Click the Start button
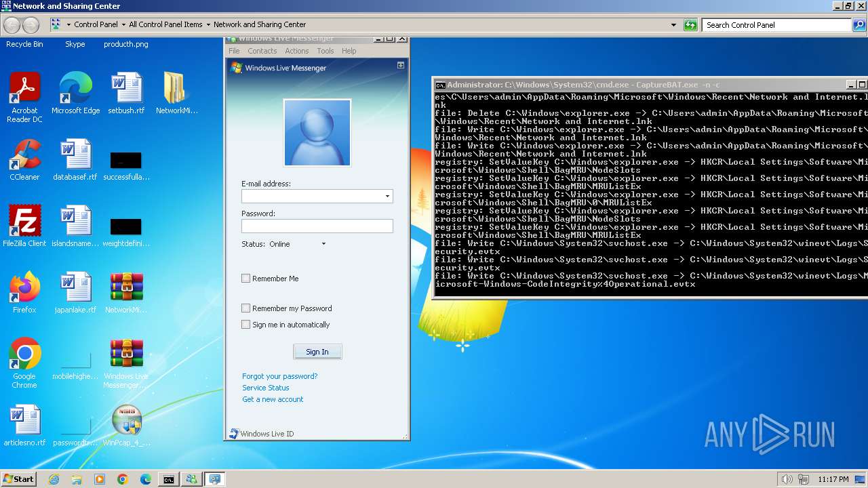 (18, 479)
